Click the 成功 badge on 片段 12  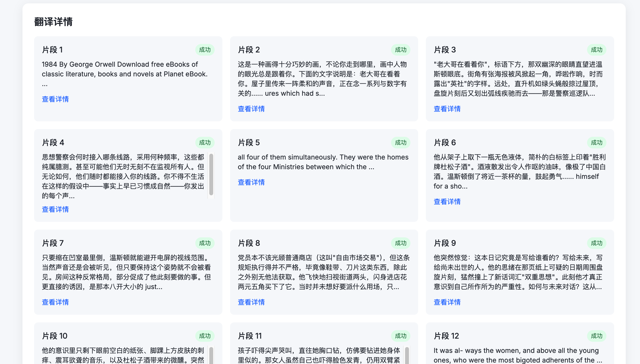[596, 336]
